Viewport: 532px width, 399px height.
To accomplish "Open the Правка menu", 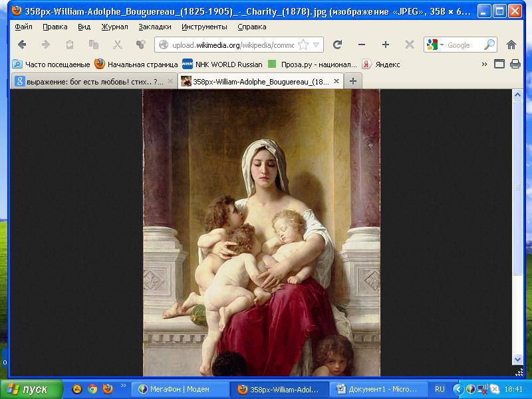I will click(x=55, y=27).
